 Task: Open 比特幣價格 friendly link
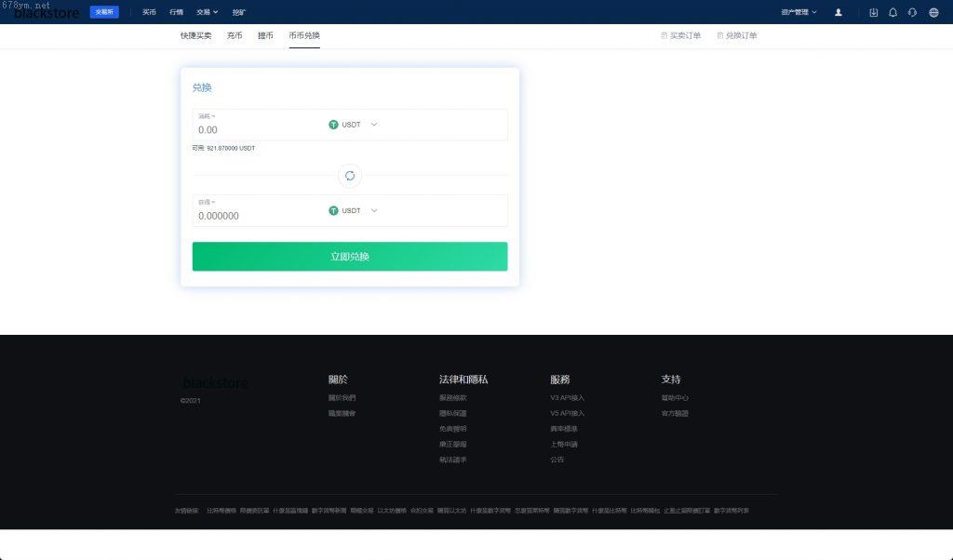221,511
